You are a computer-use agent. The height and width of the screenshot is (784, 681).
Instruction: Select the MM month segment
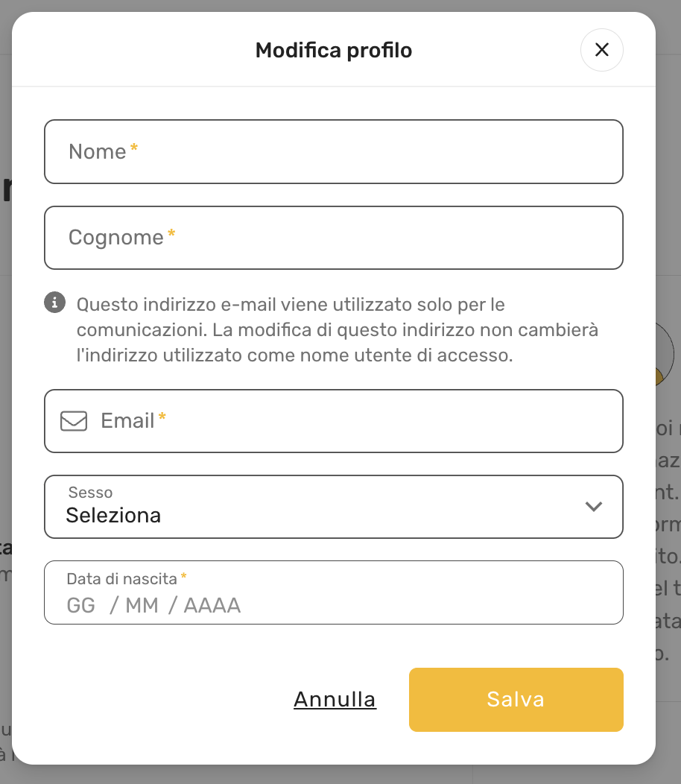coord(142,605)
